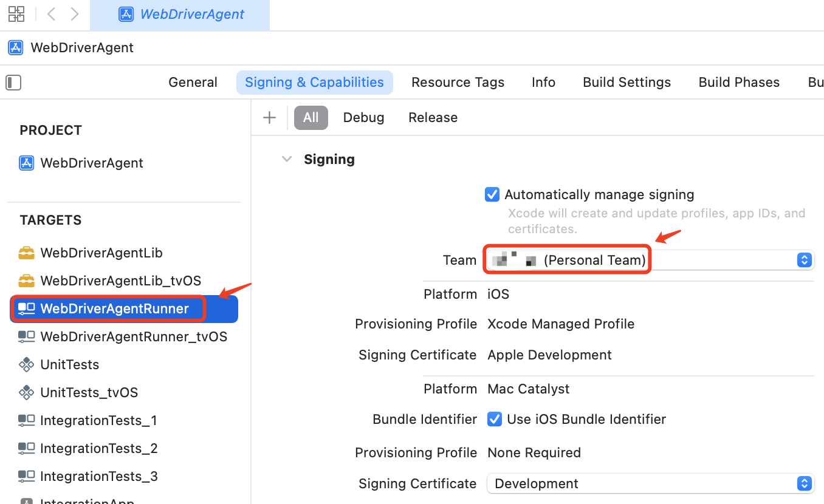Click the IntegrationTests_1 target icon

point(26,420)
